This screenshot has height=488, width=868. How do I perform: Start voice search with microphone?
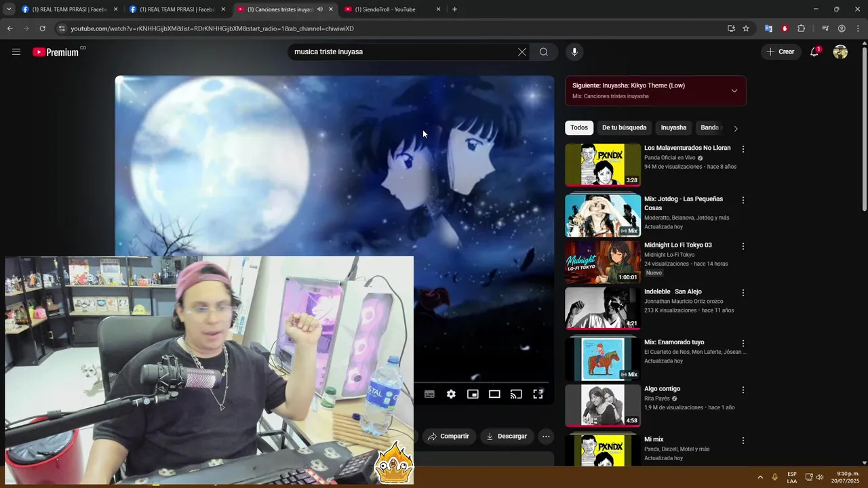(574, 52)
